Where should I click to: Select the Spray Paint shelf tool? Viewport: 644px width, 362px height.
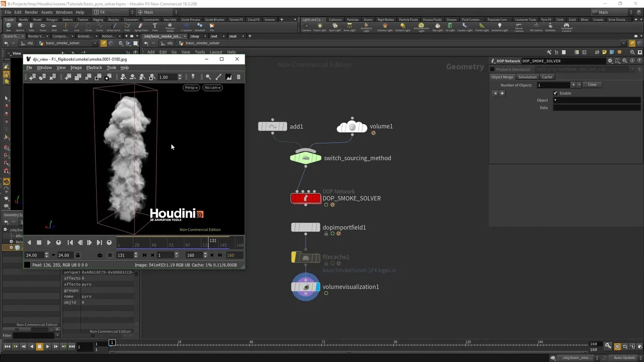click(x=141, y=27)
